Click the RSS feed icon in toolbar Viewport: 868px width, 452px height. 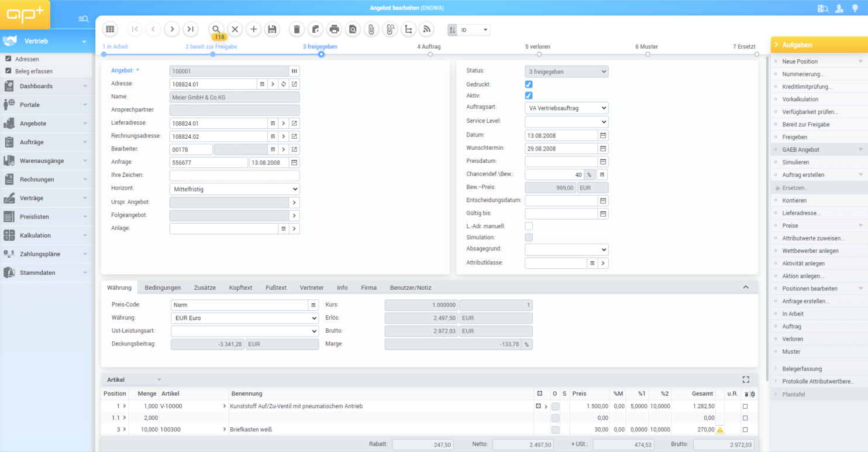tap(427, 29)
